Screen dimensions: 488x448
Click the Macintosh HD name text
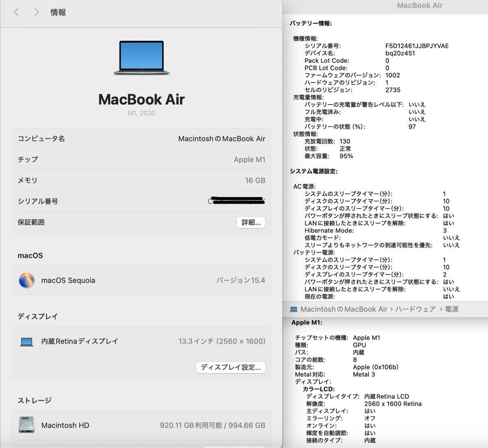[65, 425]
